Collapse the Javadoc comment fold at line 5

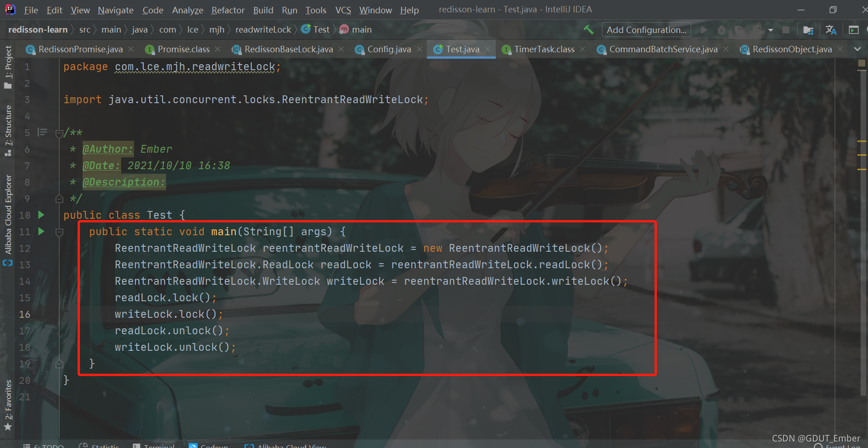(59, 133)
